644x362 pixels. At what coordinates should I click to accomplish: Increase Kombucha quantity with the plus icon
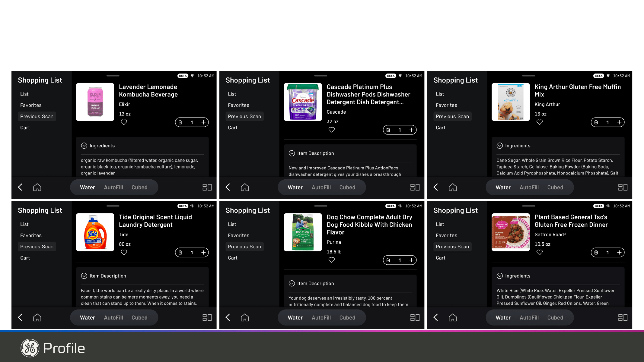pyautogui.click(x=203, y=122)
